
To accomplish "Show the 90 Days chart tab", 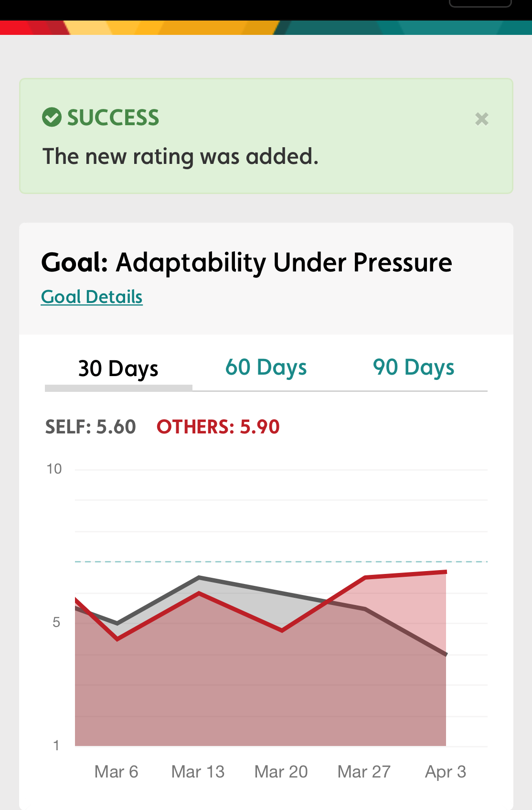I will click(414, 367).
